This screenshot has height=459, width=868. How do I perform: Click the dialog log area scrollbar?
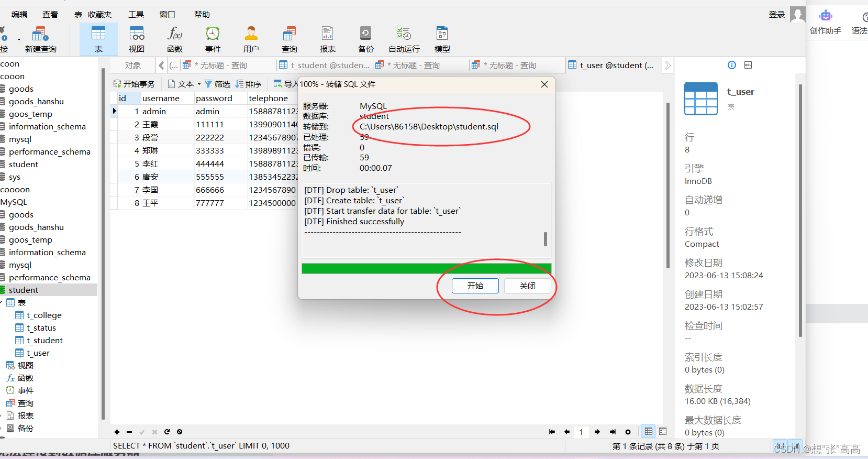pyautogui.click(x=546, y=239)
